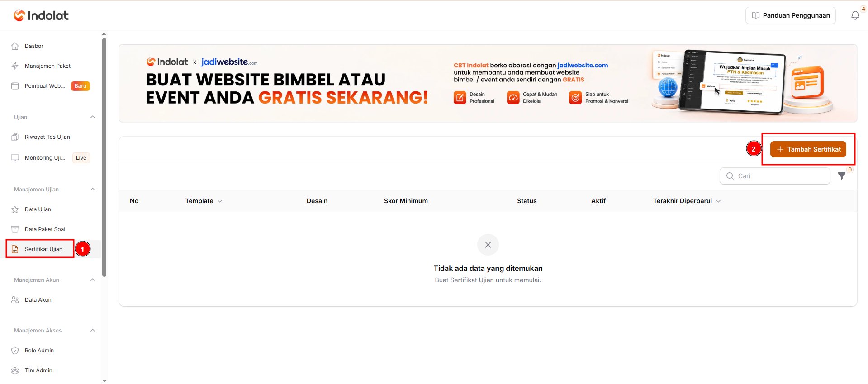The image size is (868, 384).
Task: Click 'Tidak ada data yang ditemukan' text
Action: (x=488, y=268)
